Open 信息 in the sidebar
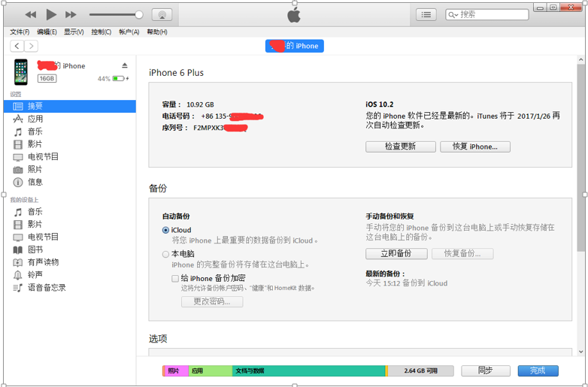Screen dimensions: 588x387 tap(70, 182)
